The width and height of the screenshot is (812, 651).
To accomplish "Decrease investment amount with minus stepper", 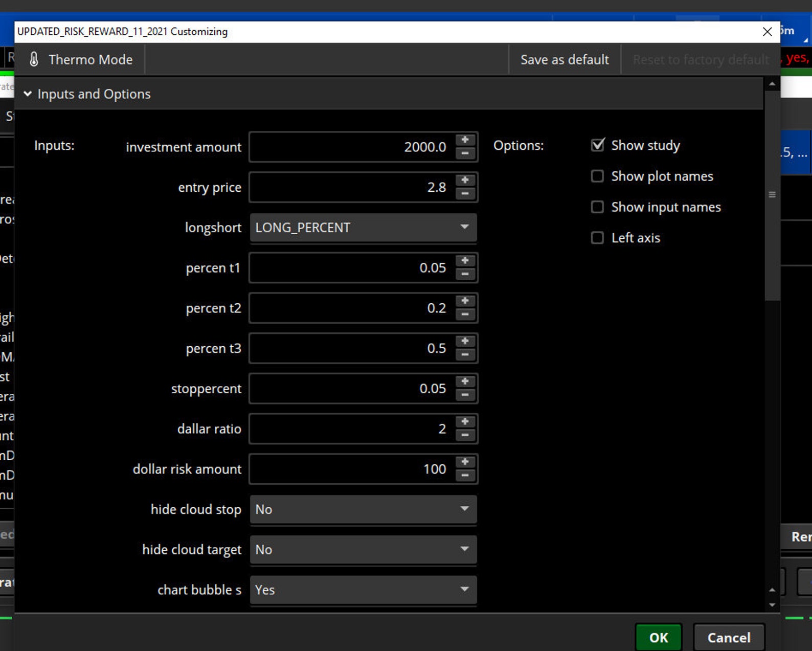I will [x=465, y=153].
